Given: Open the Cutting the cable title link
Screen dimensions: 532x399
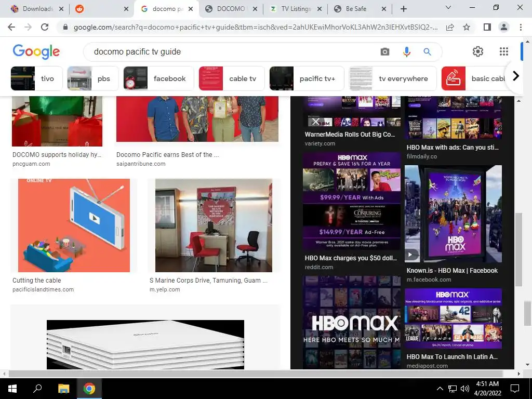Looking at the screenshot, I should pyautogui.click(x=37, y=280).
